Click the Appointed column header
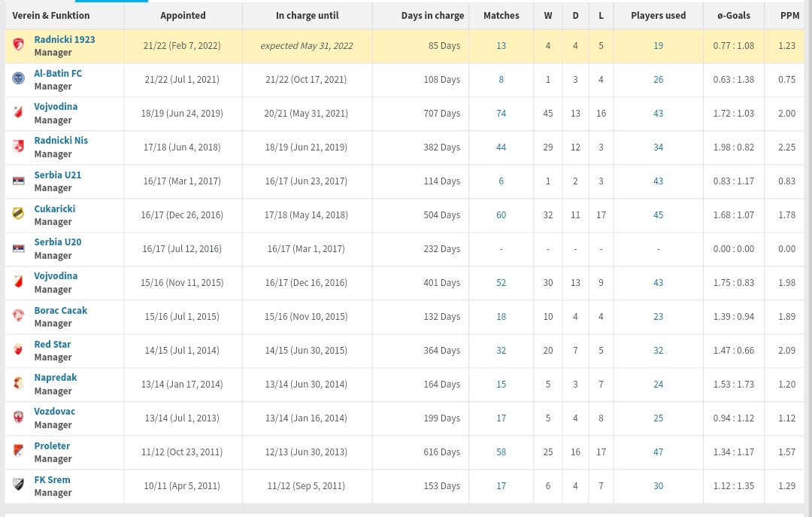This screenshot has height=517, width=812. (183, 16)
